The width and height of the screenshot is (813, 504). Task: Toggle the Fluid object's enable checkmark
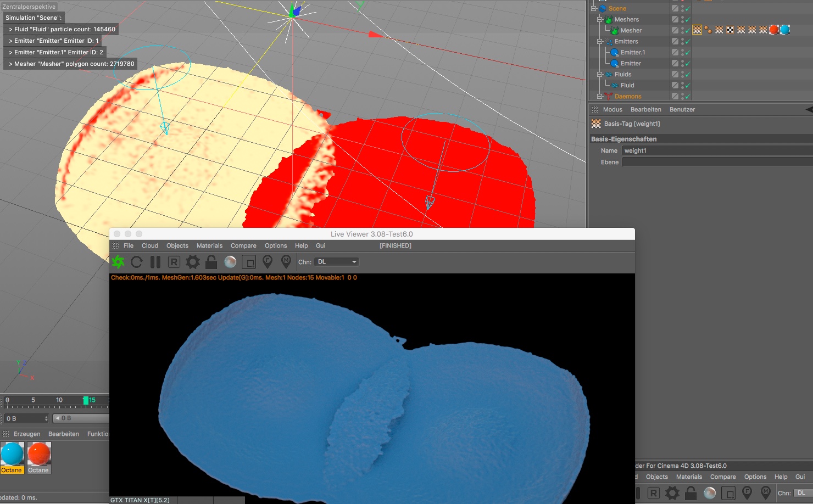(x=687, y=86)
